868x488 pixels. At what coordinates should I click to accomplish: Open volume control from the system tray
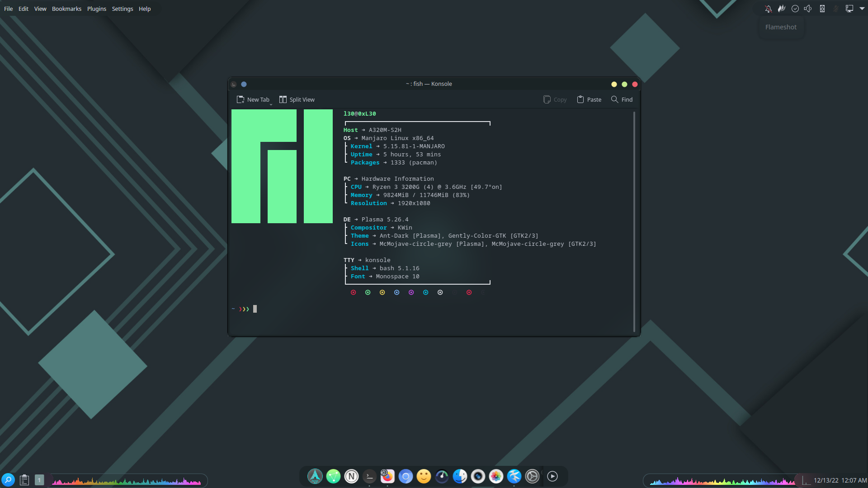pos(808,8)
